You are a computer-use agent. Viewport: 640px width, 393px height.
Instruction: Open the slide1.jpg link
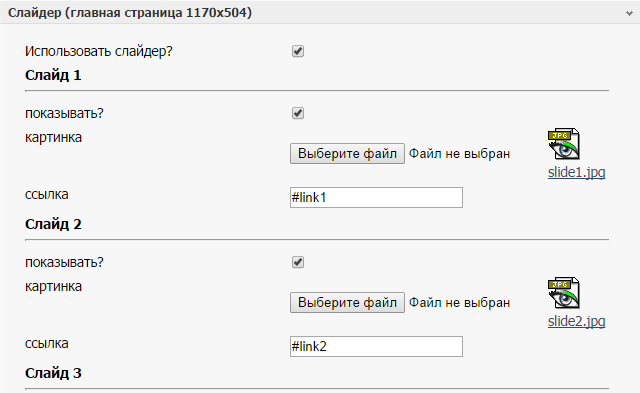pyautogui.click(x=576, y=172)
